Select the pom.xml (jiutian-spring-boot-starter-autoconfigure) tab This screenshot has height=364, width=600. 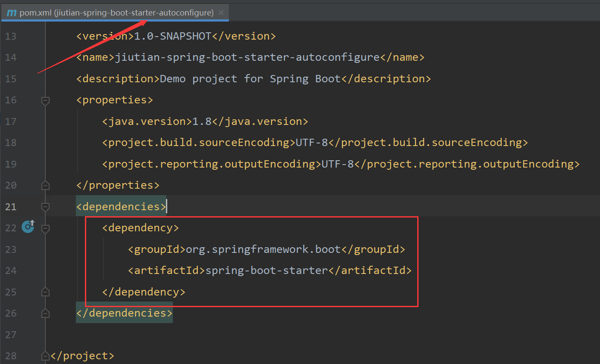point(116,13)
